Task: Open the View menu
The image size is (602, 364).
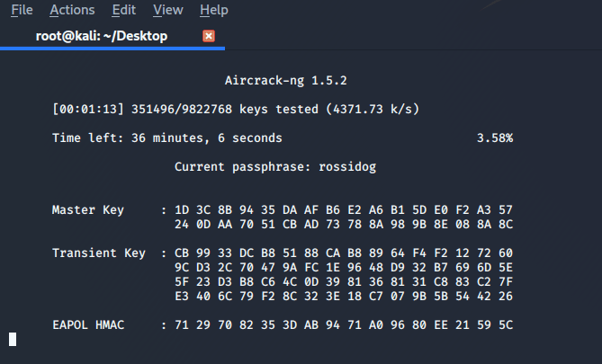Action: [168, 10]
